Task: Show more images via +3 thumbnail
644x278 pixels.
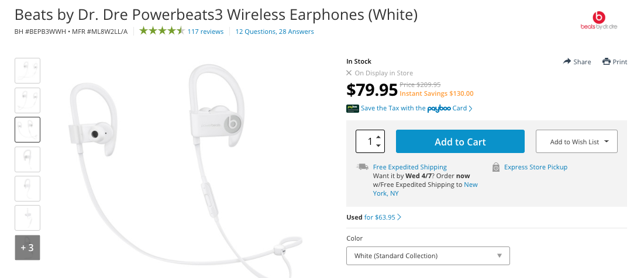Action: click(27, 247)
